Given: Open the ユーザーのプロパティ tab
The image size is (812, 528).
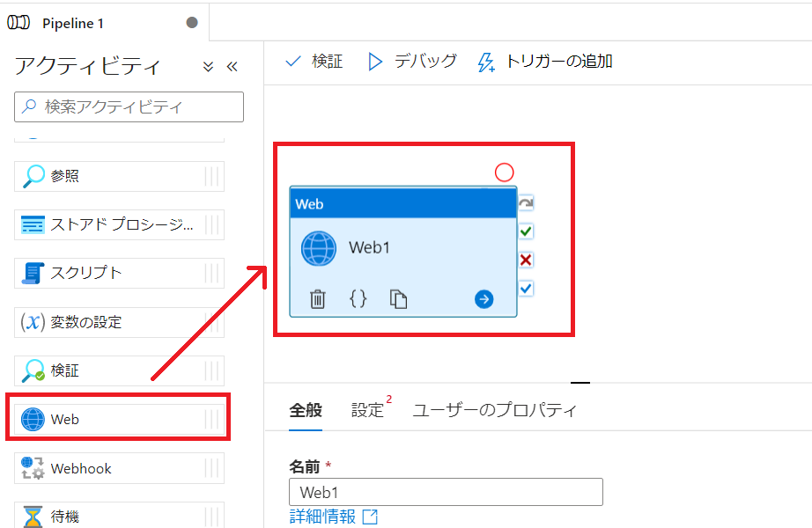Looking at the screenshot, I should (495, 410).
